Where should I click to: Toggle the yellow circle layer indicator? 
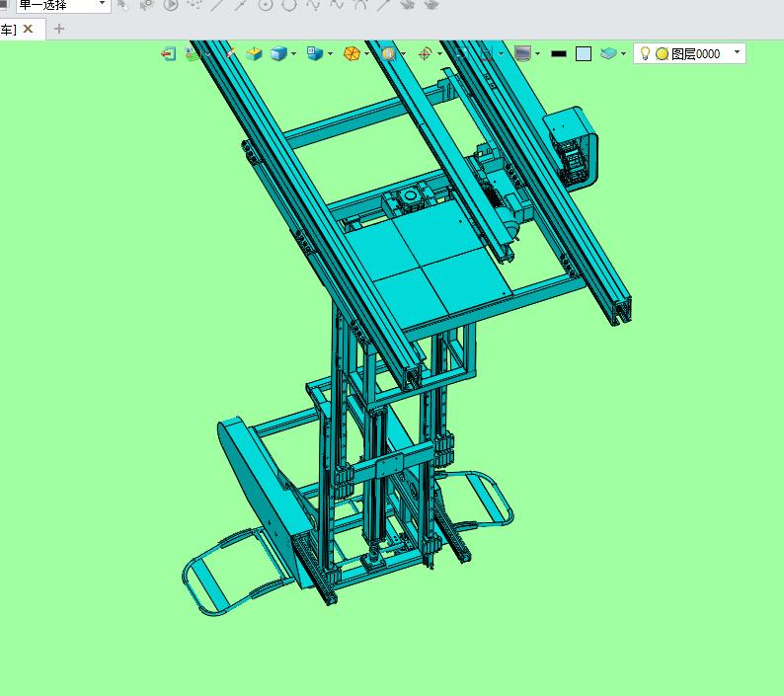point(662,54)
